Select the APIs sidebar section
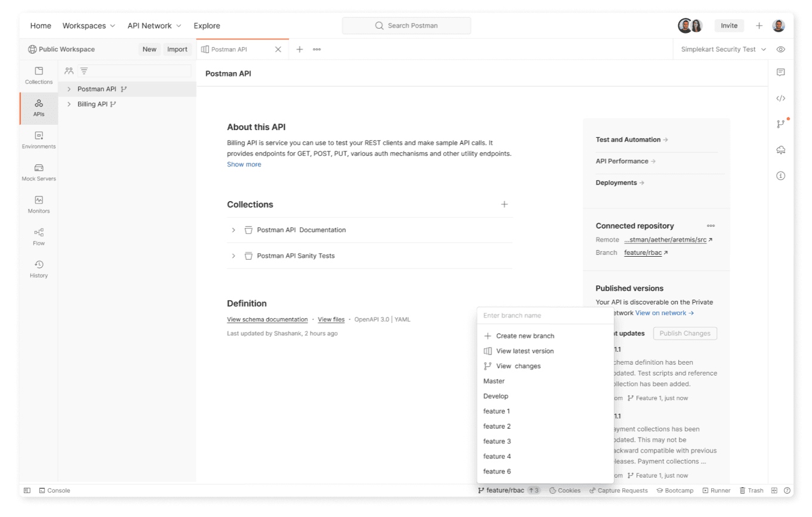Image resolution: width=812 pixels, height=517 pixels. 39,108
